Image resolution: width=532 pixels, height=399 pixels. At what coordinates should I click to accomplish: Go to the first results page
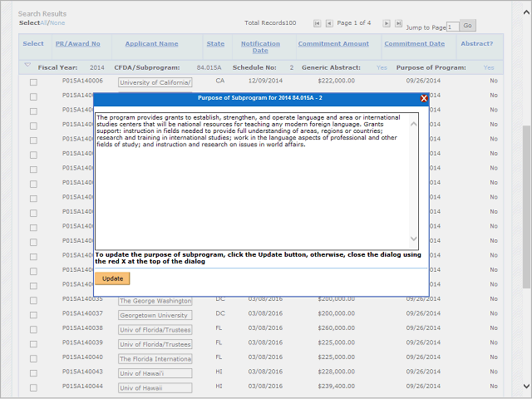click(x=317, y=23)
